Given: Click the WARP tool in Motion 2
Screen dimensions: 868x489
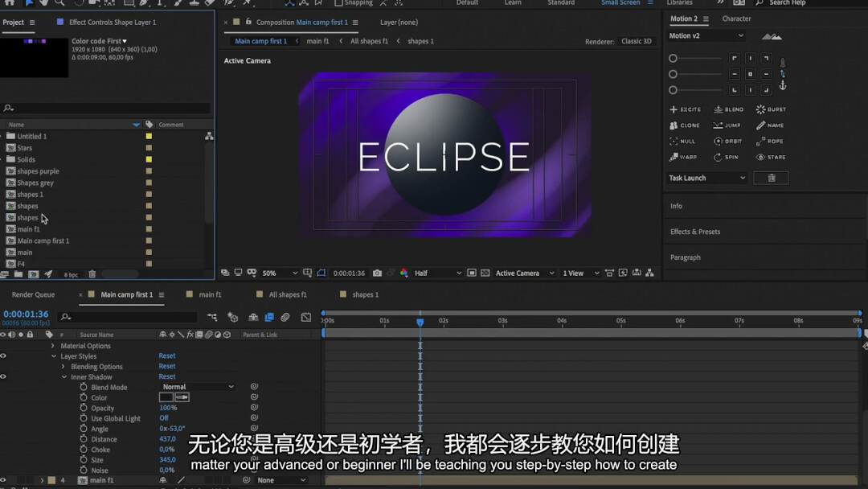Looking at the screenshot, I should 683,158.
